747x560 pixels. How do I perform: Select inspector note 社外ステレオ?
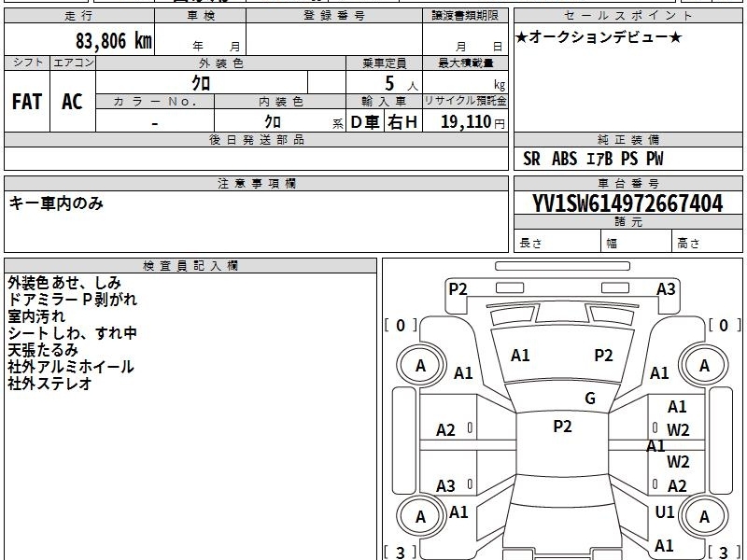pyautogui.click(x=49, y=384)
